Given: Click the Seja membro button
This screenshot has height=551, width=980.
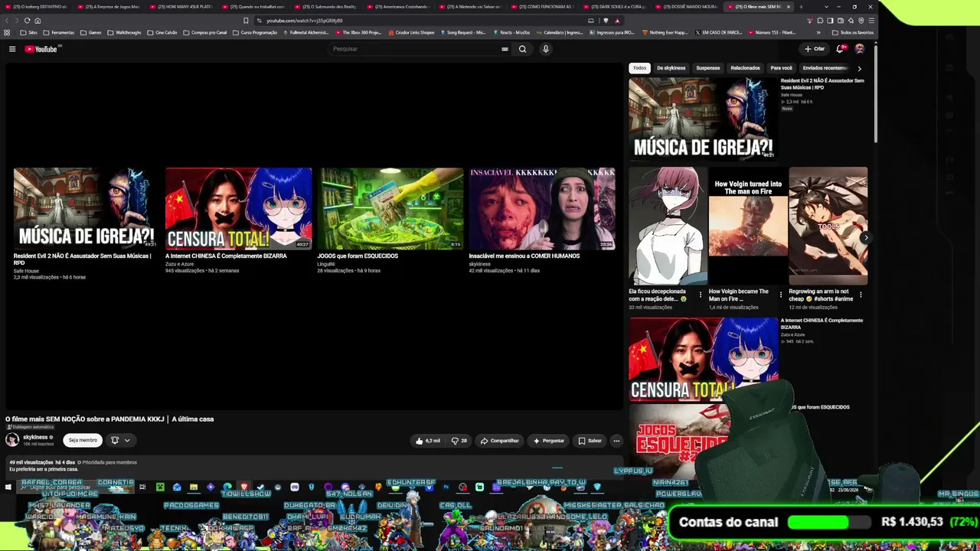Looking at the screenshot, I should [83, 440].
